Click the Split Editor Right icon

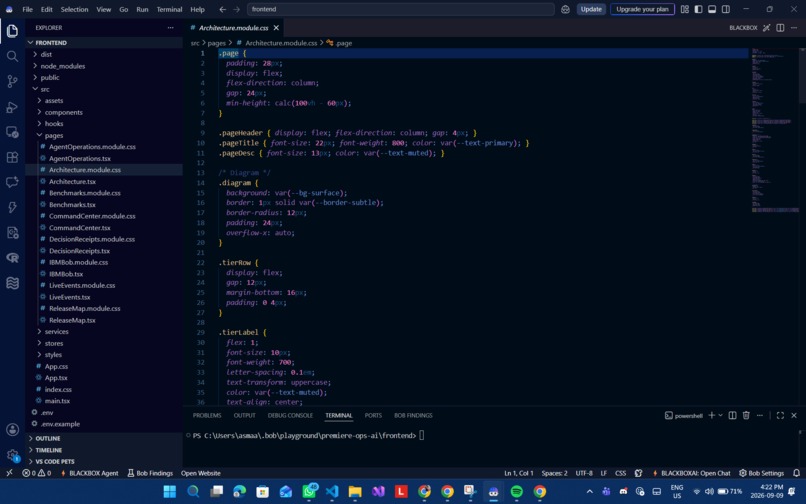[x=780, y=28]
